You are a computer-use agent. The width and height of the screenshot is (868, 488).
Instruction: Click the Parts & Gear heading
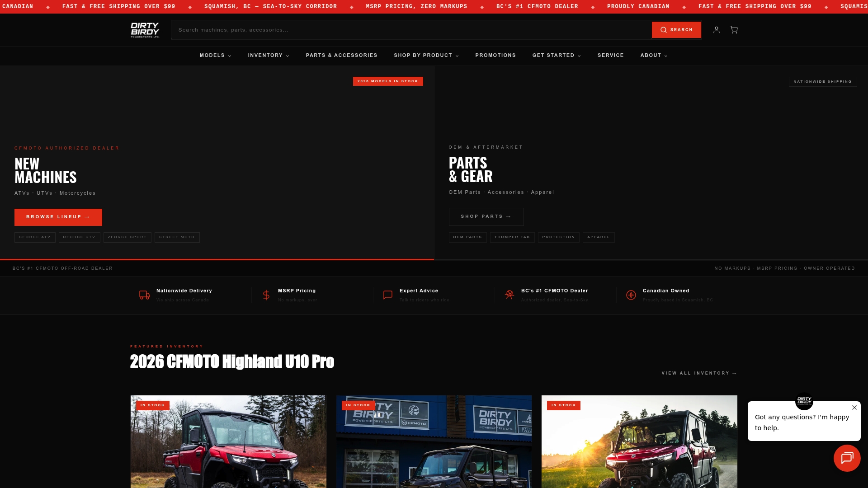[x=471, y=169]
